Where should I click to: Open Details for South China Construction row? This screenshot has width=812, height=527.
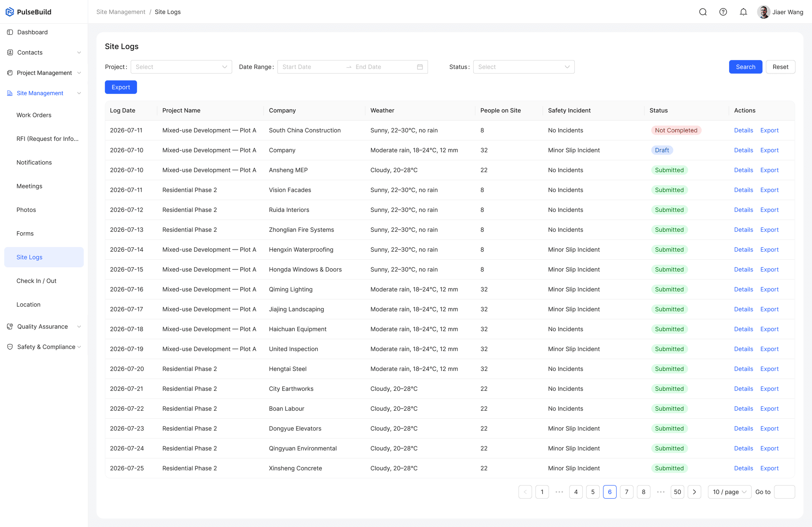coord(743,130)
